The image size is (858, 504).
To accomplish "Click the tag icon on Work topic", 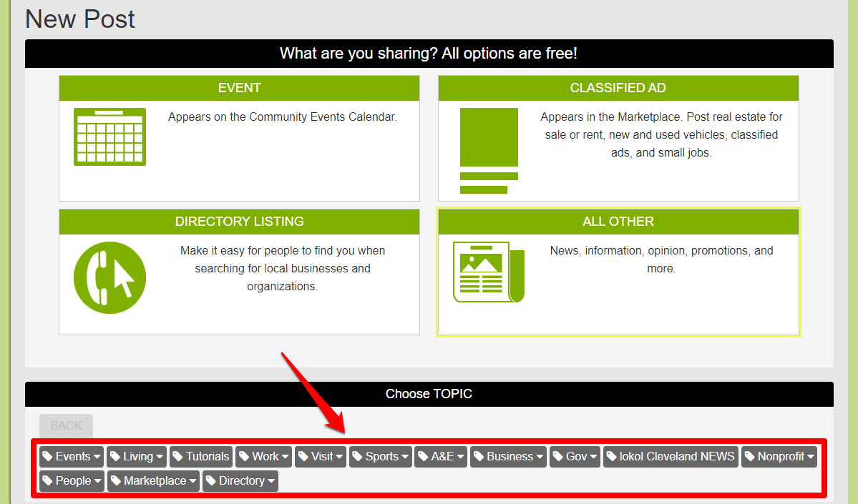I will click(244, 456).
